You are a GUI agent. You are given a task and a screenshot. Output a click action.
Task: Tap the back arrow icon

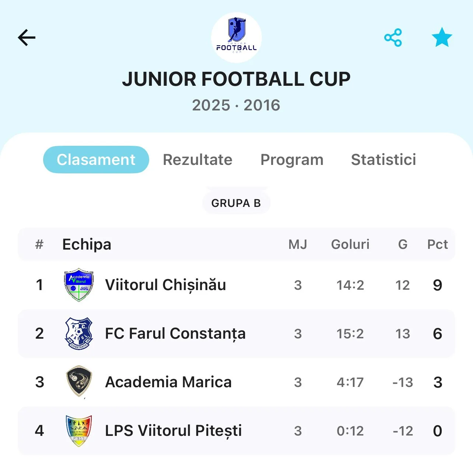coord(27,38)
